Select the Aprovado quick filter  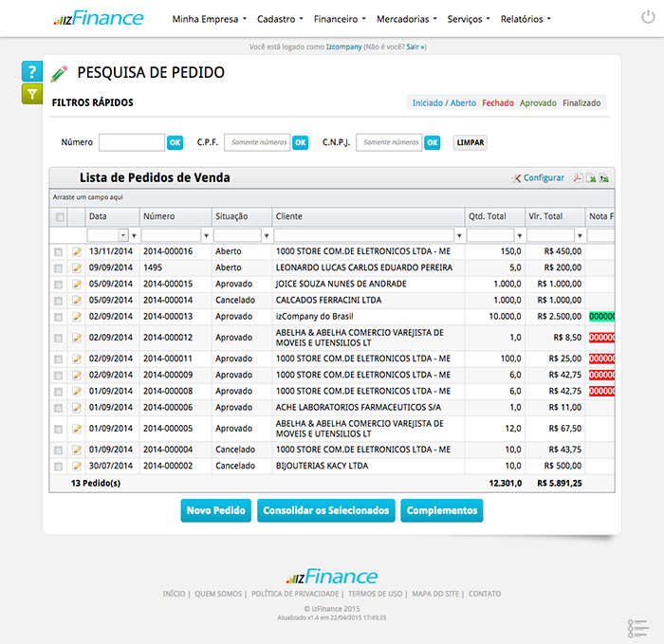pyautogui.click(x=538, y=103)
